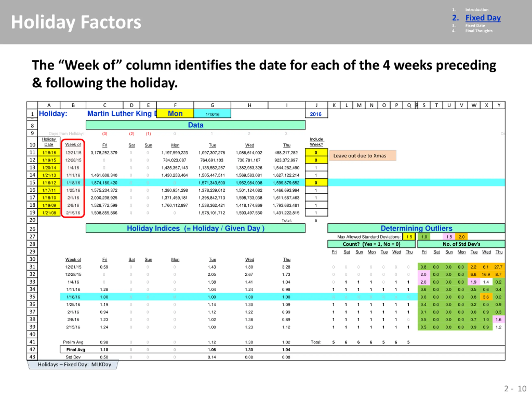This screenshot has width=532, height=399.
Task: Click column header C
Action: 105,105
